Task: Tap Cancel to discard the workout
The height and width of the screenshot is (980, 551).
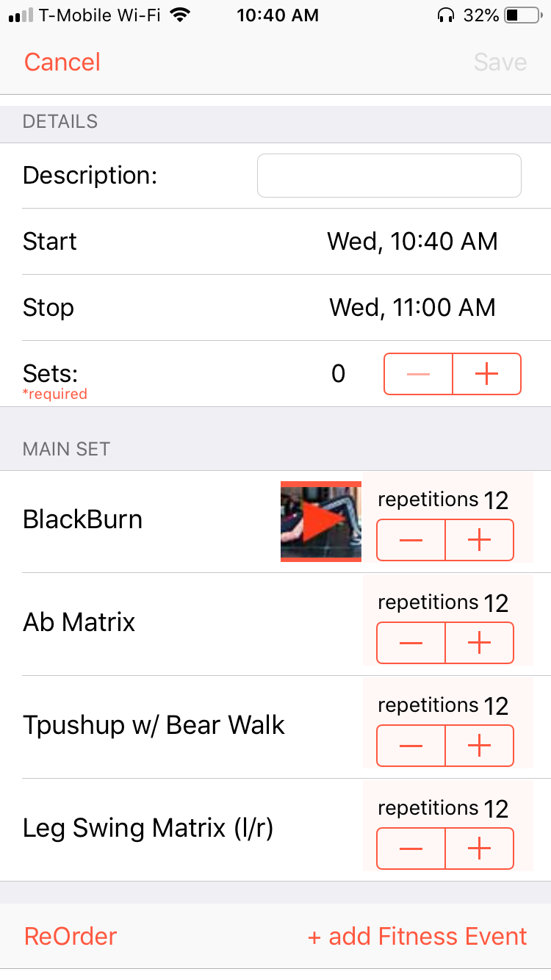Action: pos(62,62)
